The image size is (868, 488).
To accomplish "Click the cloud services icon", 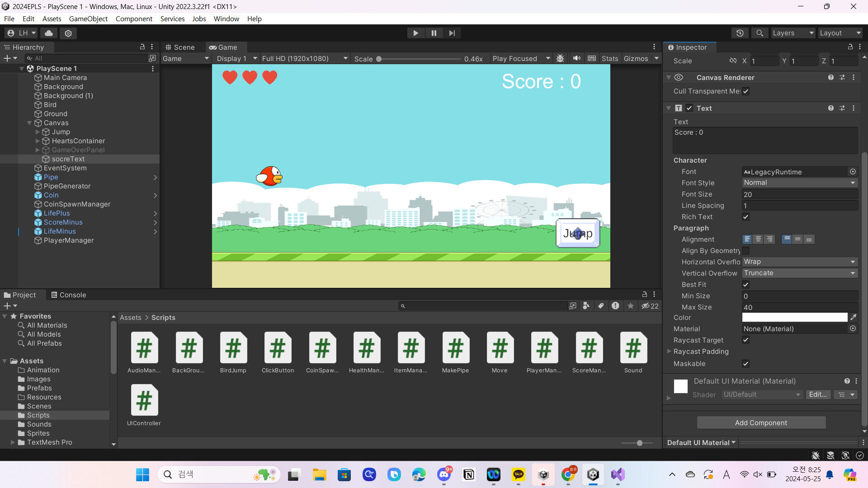I will click(x=49, y=33).
